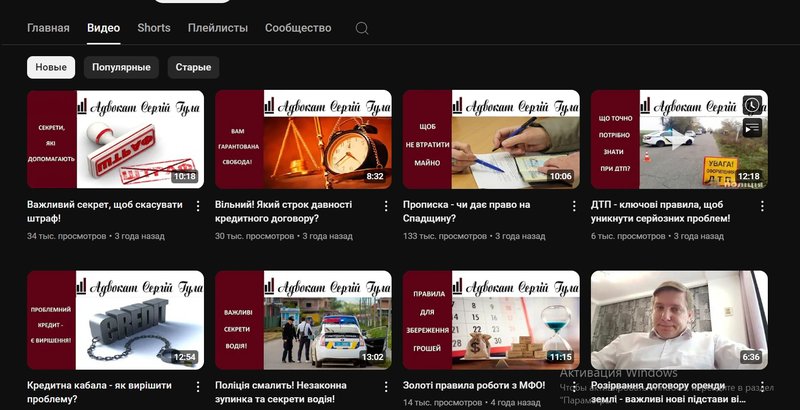The height and width of the screenshot is (410, 800).
Task: Click the 10:06 duration badge
Action: coord(561,176)
